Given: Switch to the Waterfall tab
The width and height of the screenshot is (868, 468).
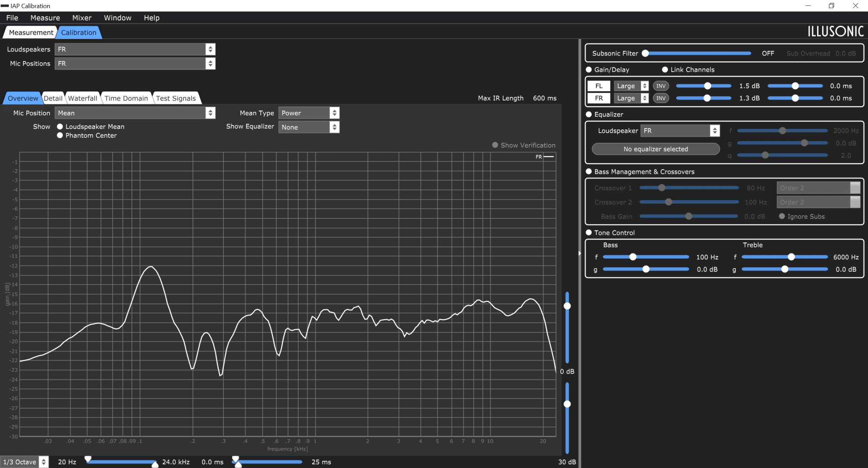Looking at the screenshot, I should coord(82,98).
